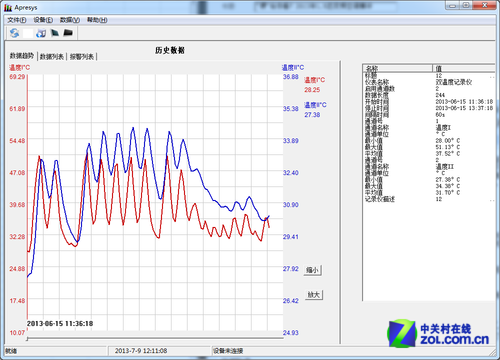Switch to the 数据列表 tab
This screenshot has height=360, width=500.
[52, 57]
